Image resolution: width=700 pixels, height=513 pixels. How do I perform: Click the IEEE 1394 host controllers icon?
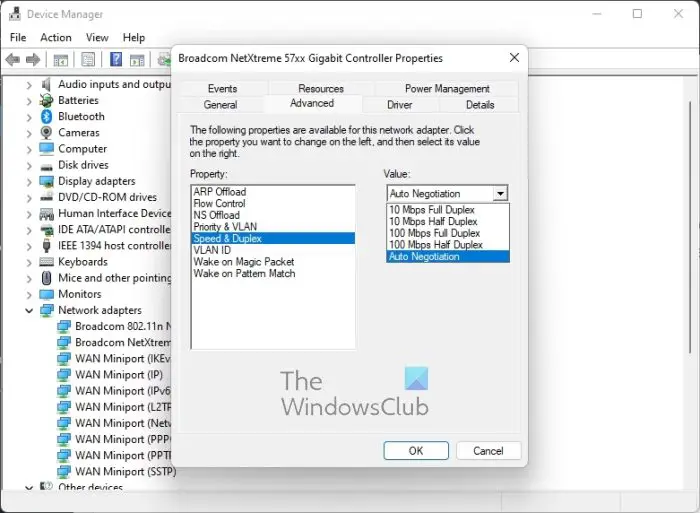click(46, 246)
